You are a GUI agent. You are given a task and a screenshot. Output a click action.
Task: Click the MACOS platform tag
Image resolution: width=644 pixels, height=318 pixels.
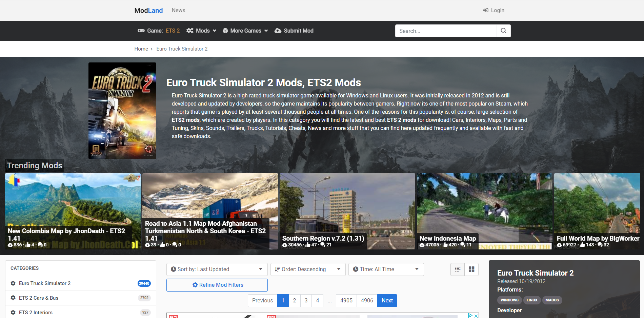[x=552, y=300]
